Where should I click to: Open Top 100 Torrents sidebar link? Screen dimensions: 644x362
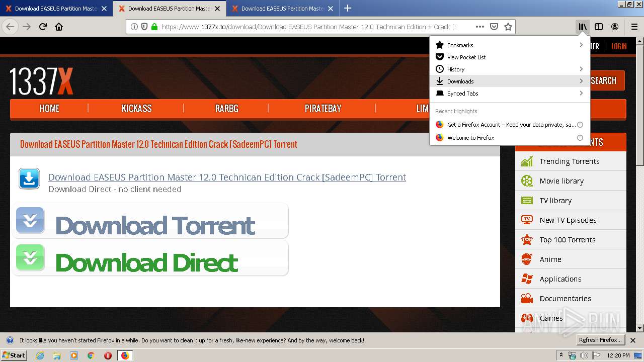(571, 240)
